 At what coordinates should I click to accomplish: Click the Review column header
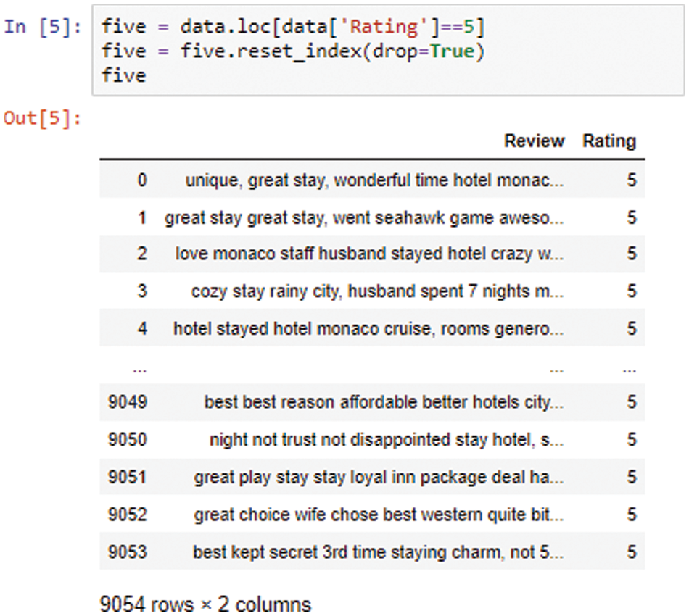click(x=535, y=141)
